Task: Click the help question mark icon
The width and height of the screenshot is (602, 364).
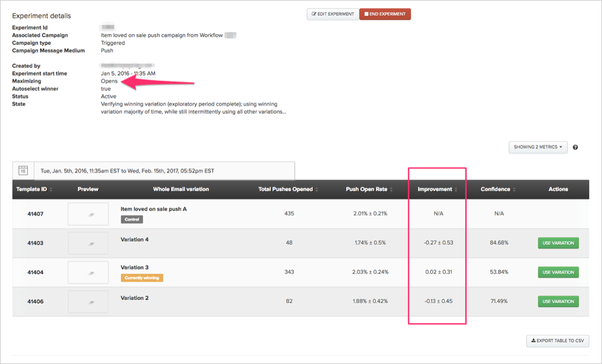Action: [575, 147]
